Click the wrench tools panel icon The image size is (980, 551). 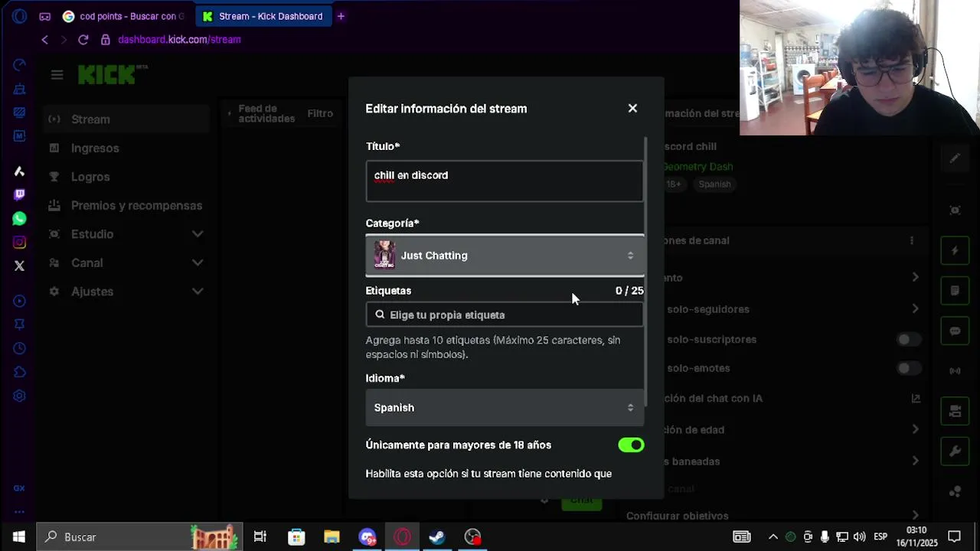[x=955, y=452]
